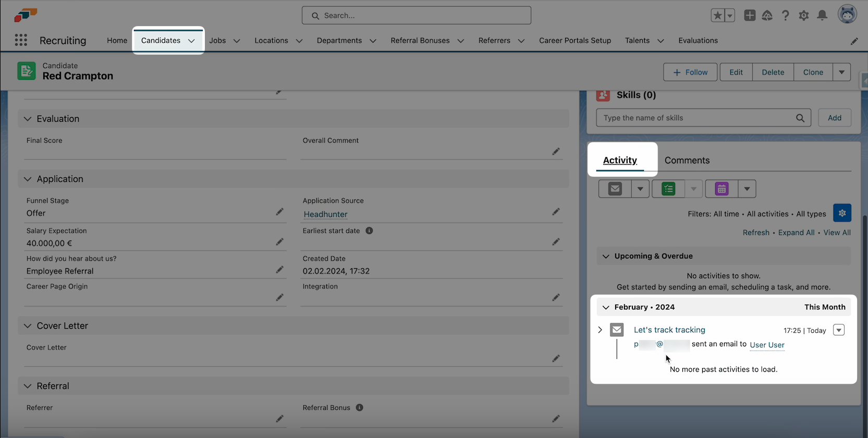The height and width of the screenshot is (438, 868).
Task: Click the New Task icon in Activity
Action: pos(668,189)
